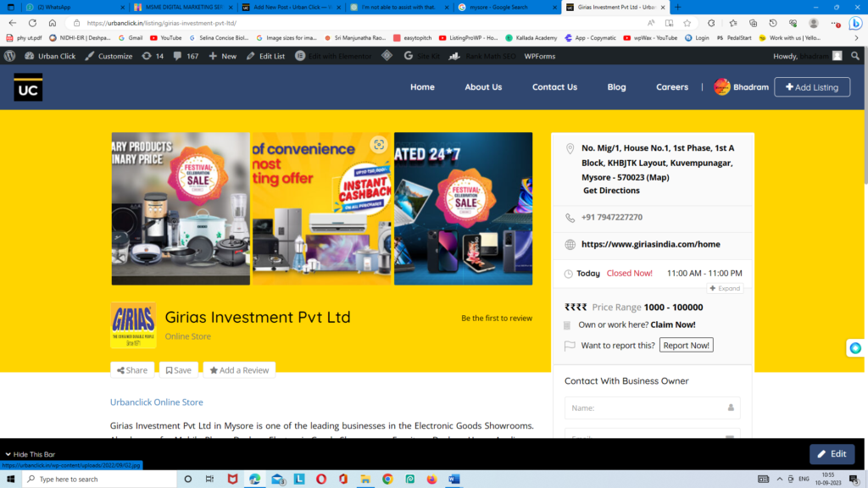Click the WordPress logo in the admin bar

(x=10, y=56)
